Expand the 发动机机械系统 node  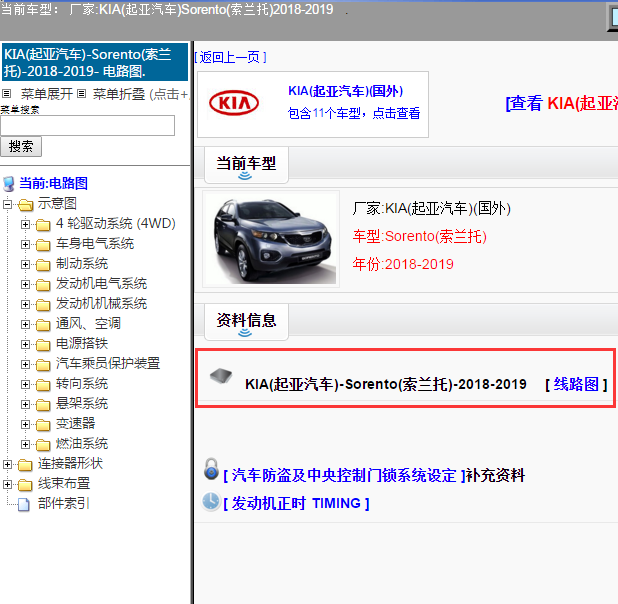(25, 304)
